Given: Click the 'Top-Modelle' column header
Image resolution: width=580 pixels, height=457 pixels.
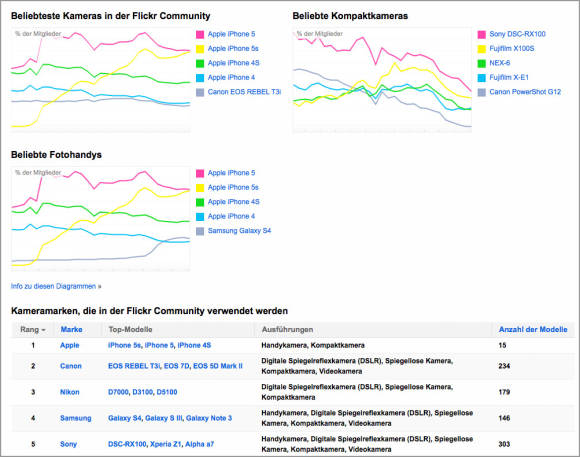Looking at the screenshot, I should pyautogui.click(x=130, y=329).
